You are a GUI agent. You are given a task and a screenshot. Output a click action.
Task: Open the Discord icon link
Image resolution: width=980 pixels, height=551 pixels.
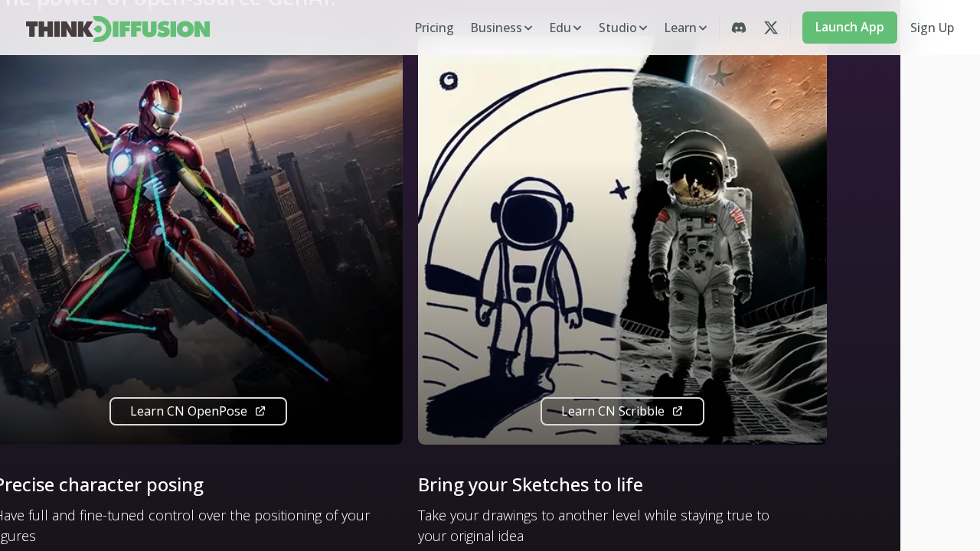(739, 28)
